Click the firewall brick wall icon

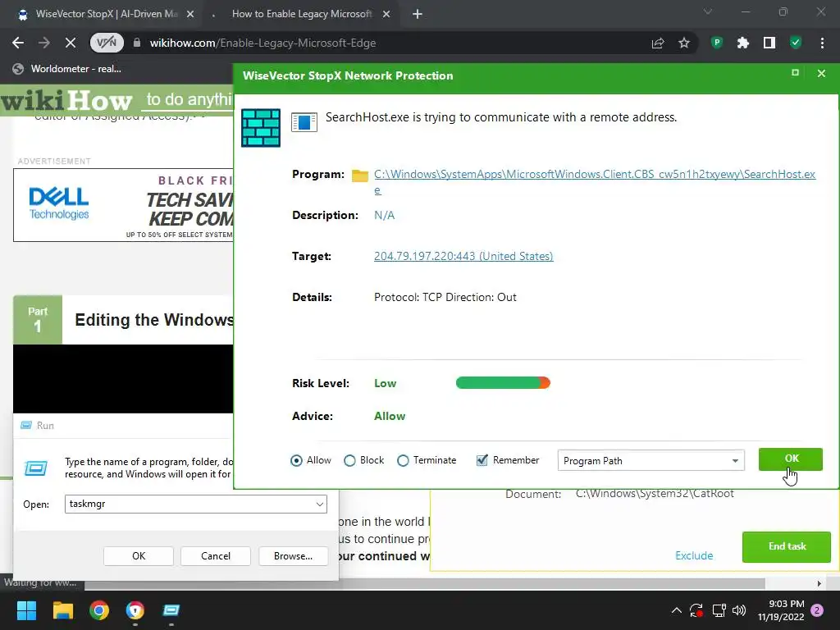point(261,127)
